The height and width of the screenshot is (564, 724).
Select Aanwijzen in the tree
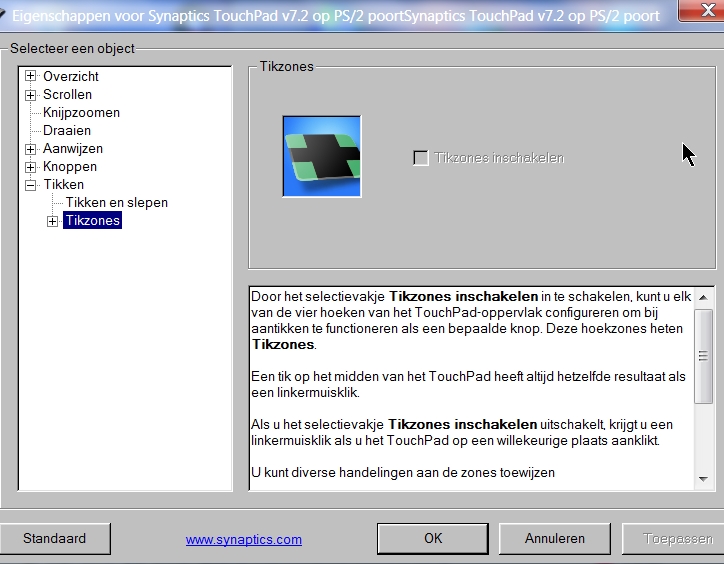(73, 149)
